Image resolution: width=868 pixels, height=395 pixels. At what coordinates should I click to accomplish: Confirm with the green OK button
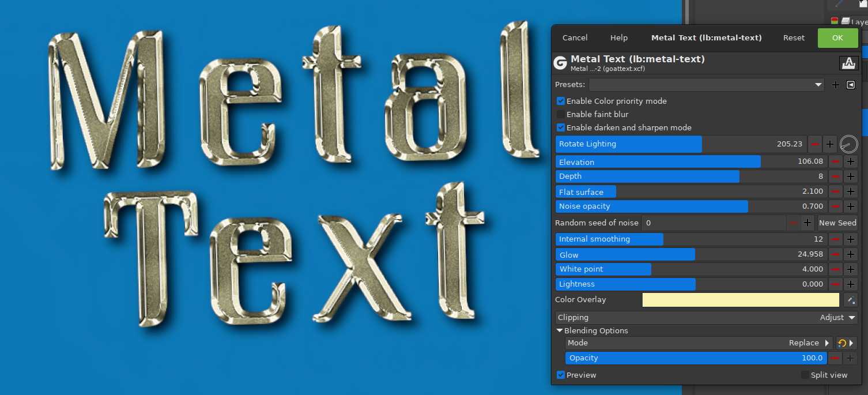(x=837, y=37)
